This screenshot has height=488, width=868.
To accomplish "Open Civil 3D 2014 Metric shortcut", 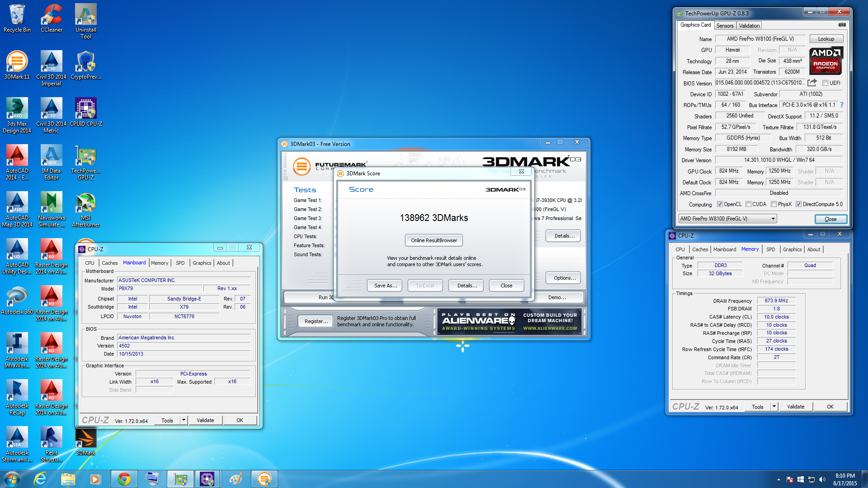I will pyautogui.click(x=51, y=115).
